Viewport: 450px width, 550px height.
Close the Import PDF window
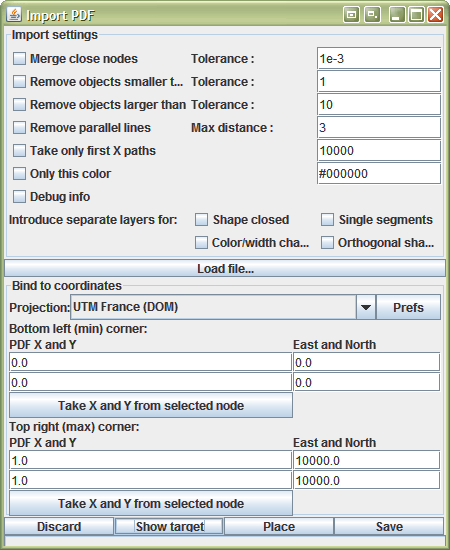[436, 15]
